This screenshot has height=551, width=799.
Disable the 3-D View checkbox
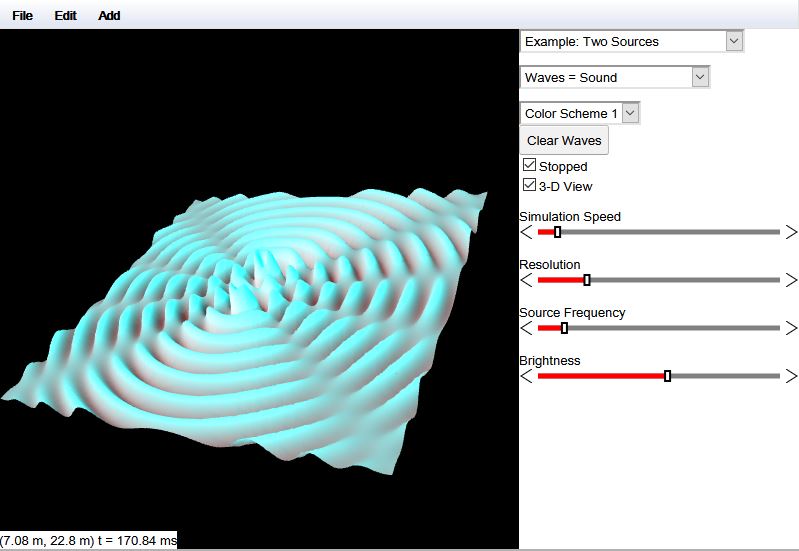pyautogui.click(x=530, y=185)
